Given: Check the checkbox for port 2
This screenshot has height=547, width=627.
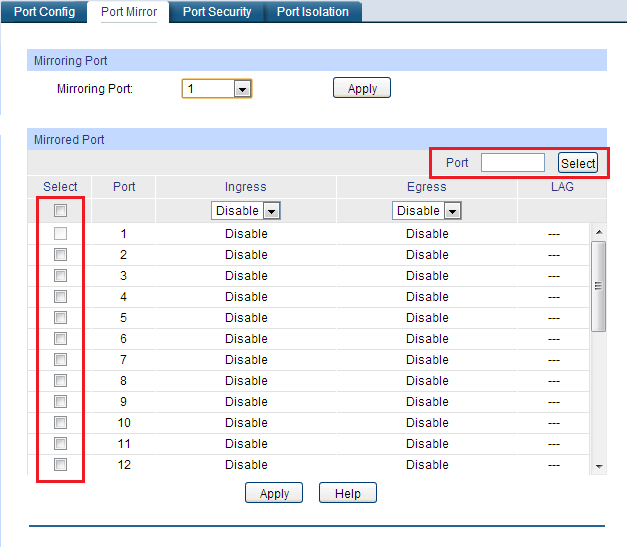Looking at the screenshot, I should pyautogui.click(x=60, y=254).
